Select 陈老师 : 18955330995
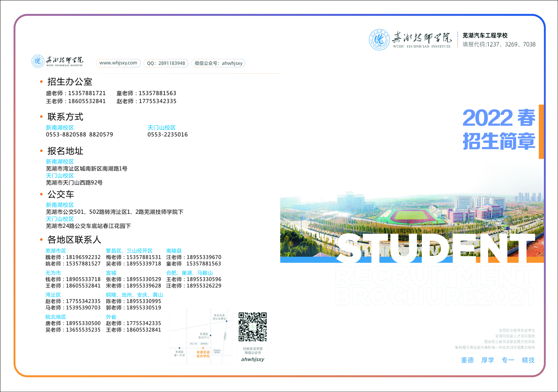This screenshot has height=392, width=558. [x=134, y=301]
